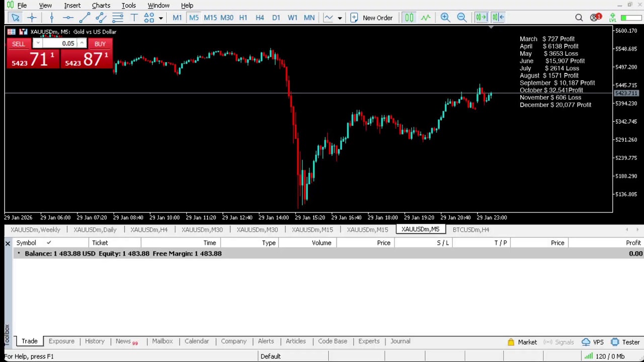Open the News tab
This screenshot has width=644, height=362.
(x=126, y=341)
